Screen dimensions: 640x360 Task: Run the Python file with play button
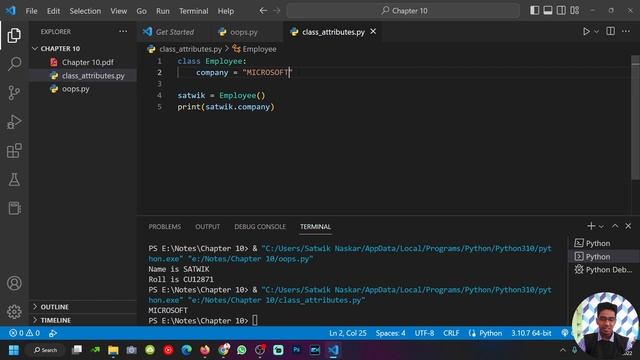[586, 31]
